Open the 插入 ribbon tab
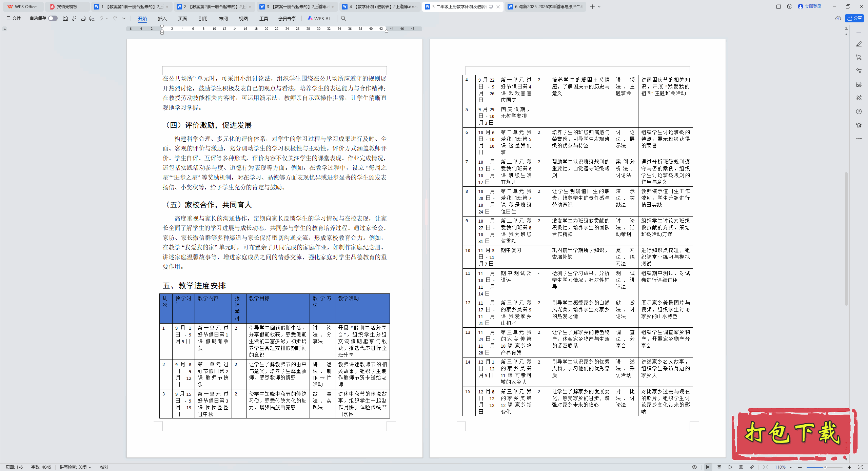The width and height of the screenshot is (868, 471). (162, 19)
